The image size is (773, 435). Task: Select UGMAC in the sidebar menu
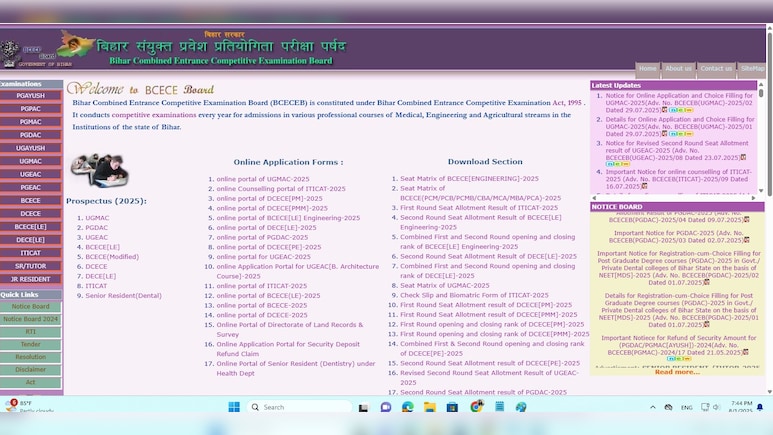[x=31, y=161]
